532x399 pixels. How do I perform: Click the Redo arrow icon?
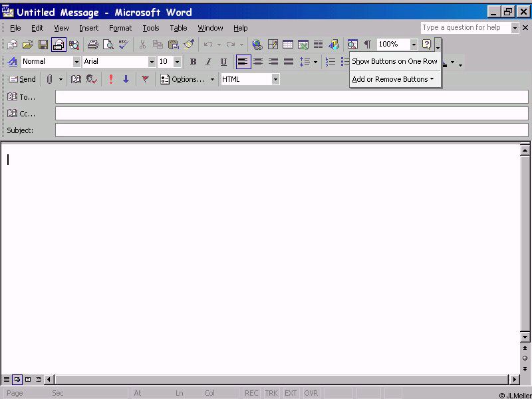[x=231, y=45]
